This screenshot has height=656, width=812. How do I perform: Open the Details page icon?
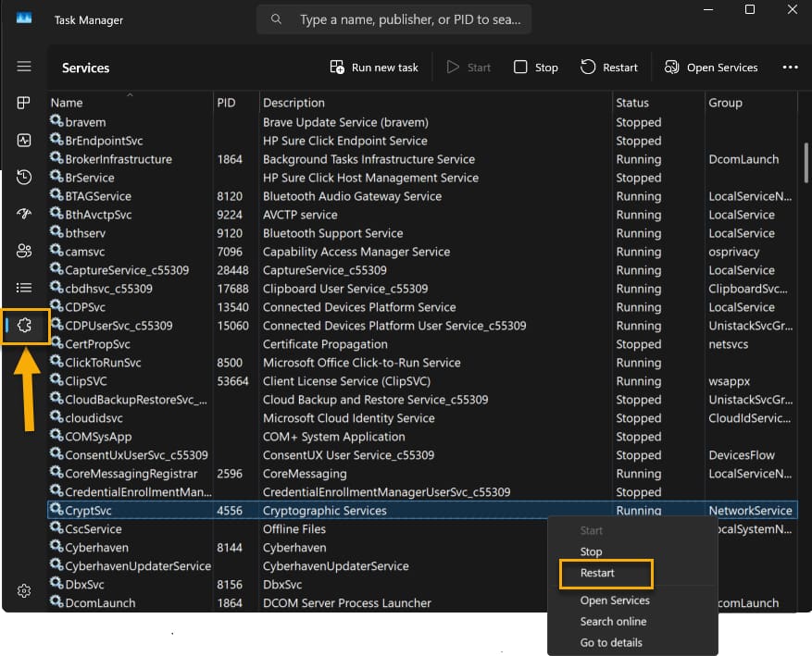coord(24,288)
